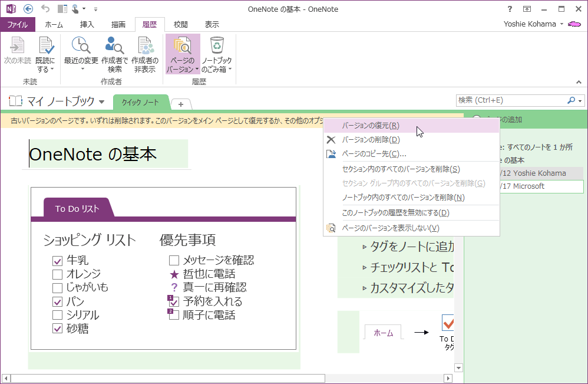Check the じゃがいも checkbox

pos(57,288)
